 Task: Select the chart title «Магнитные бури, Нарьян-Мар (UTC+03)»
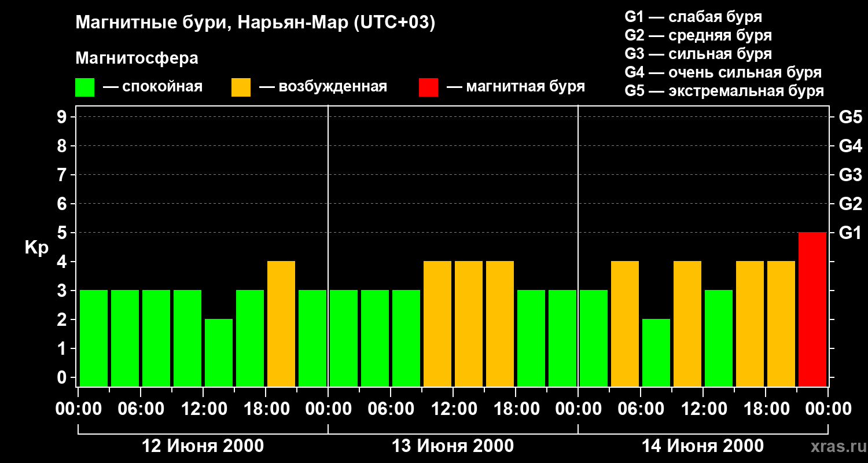255,23
